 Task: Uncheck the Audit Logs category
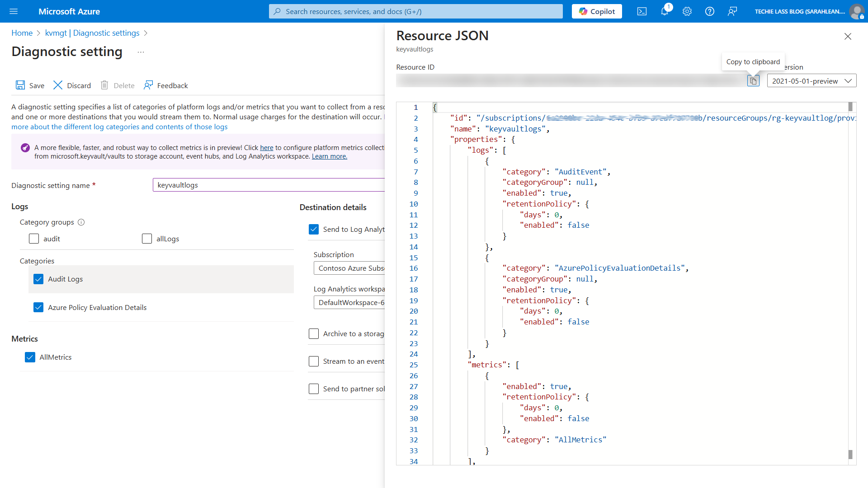(x=38, y=279)
